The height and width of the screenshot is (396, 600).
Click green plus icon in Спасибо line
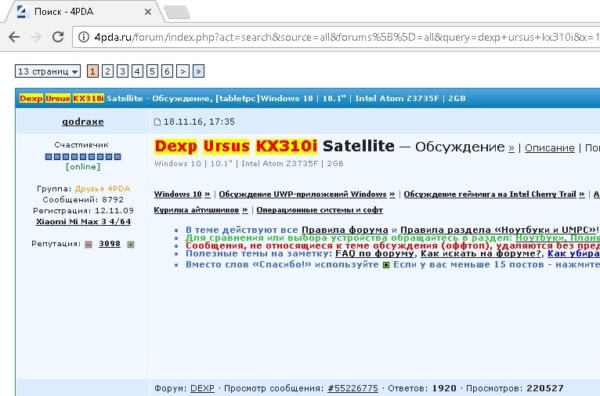click(386, 265)
